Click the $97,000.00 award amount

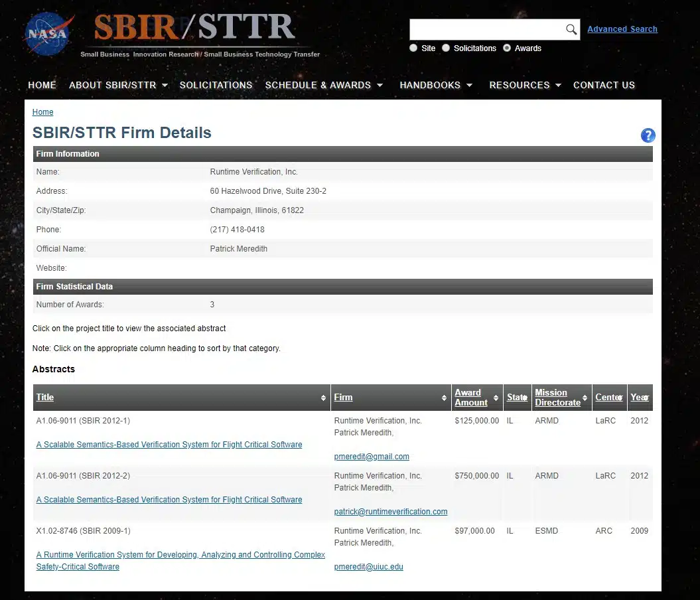[x=474, y=531]
